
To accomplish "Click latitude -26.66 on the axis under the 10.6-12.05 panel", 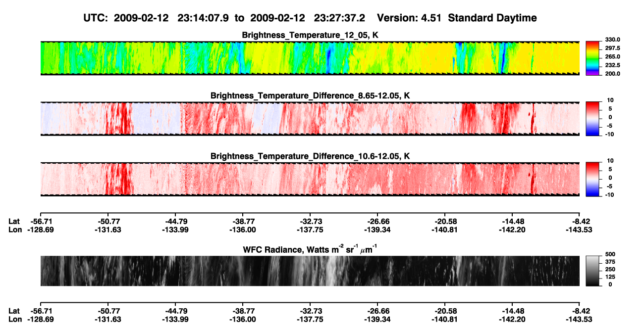I will [x=377, y=222].
